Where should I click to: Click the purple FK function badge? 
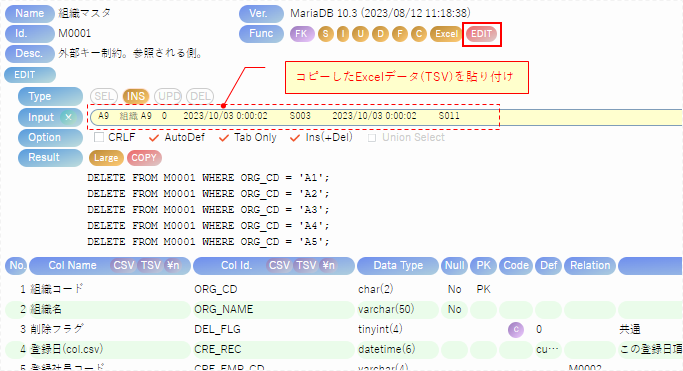tap(302, 34)
